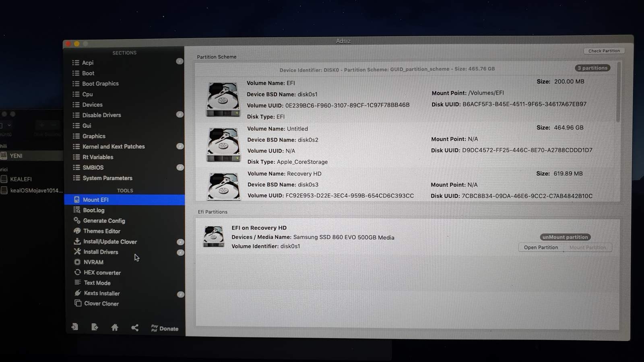644x362 pixels.
Task: Switch to the Install Drivers tool
Action: pyautogui.click(x=101, y=252)
